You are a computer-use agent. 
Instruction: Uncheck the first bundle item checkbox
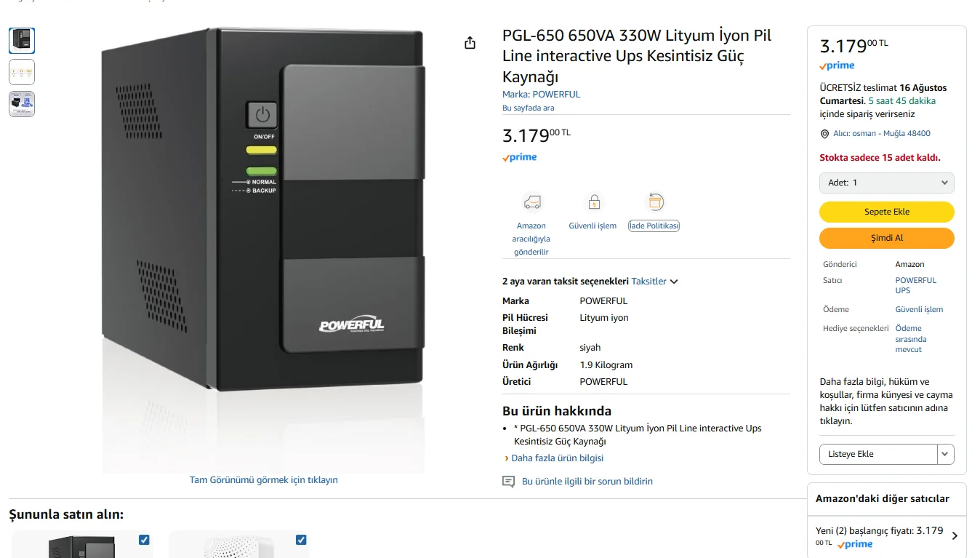tap(144, 540)
